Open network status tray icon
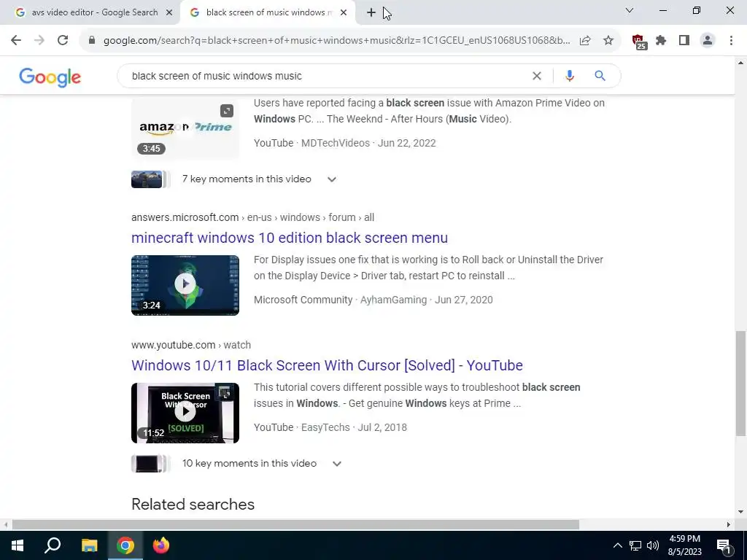Image resolution: width=747 pixels, height=560 pixels. (635, 545)
